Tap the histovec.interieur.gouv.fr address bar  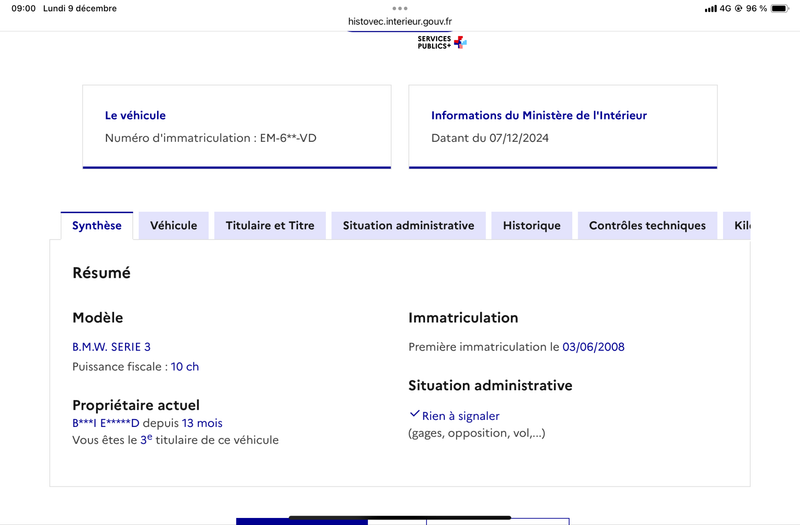tap(400, 21)
